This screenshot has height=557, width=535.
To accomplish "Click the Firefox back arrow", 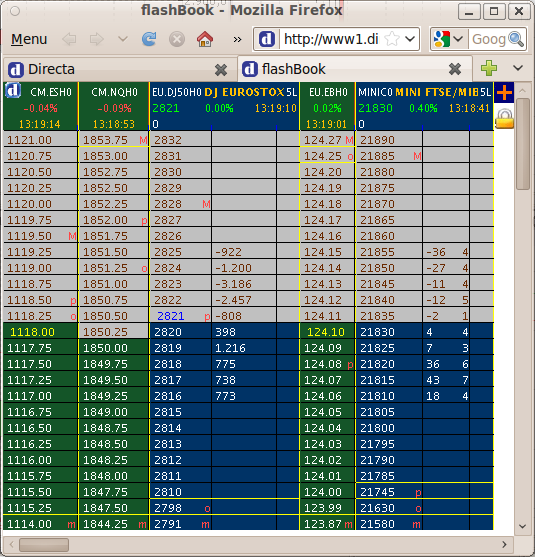I will pyautogui.click(x=69, y=39).
